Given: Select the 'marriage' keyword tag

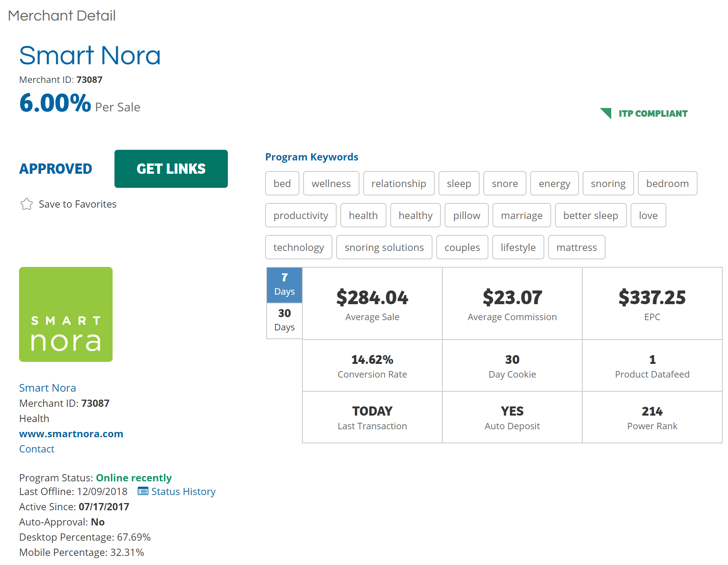Looking at the screenshot, I should coord(522,215).
